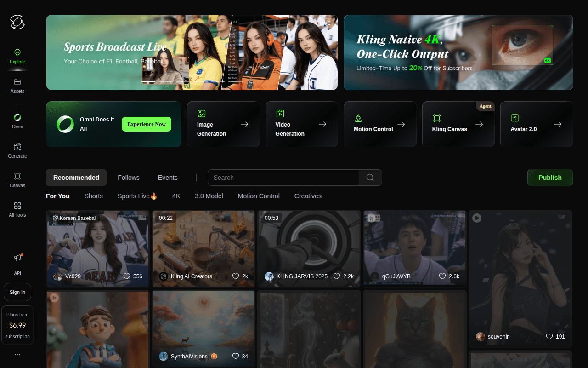Viewport: 588px width, 368px height.
Task: Click the Image Generation card icon
Action: (201, 114)
